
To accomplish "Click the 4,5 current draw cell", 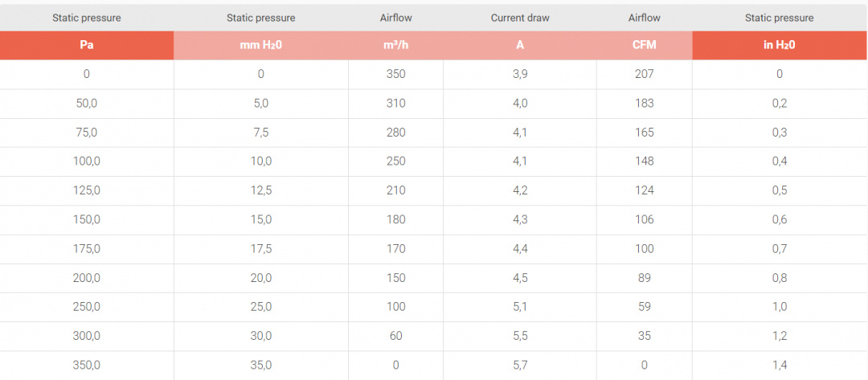I will point(520,278).
